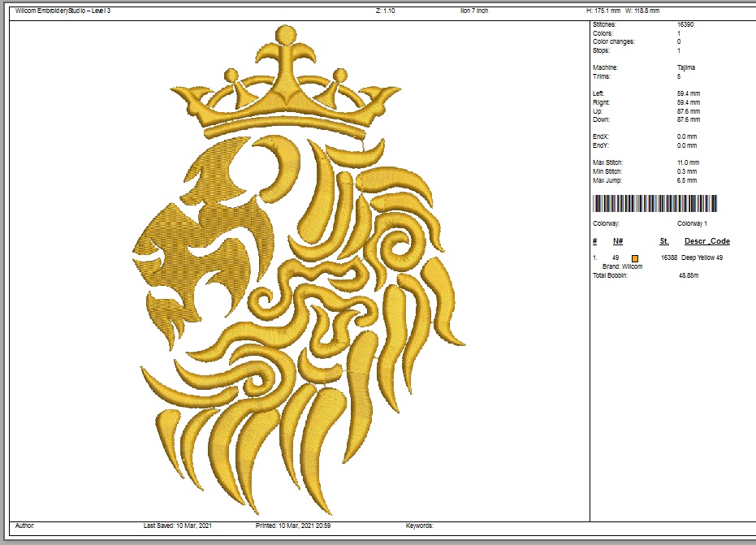Click the Author field in footer

coord(25,526)
